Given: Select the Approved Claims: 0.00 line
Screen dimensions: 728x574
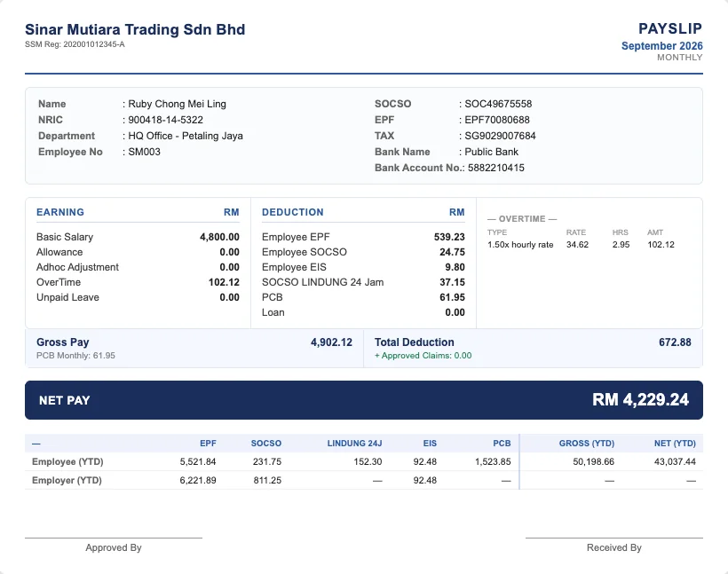Looking at the screenshot, I should click(423, 356).
